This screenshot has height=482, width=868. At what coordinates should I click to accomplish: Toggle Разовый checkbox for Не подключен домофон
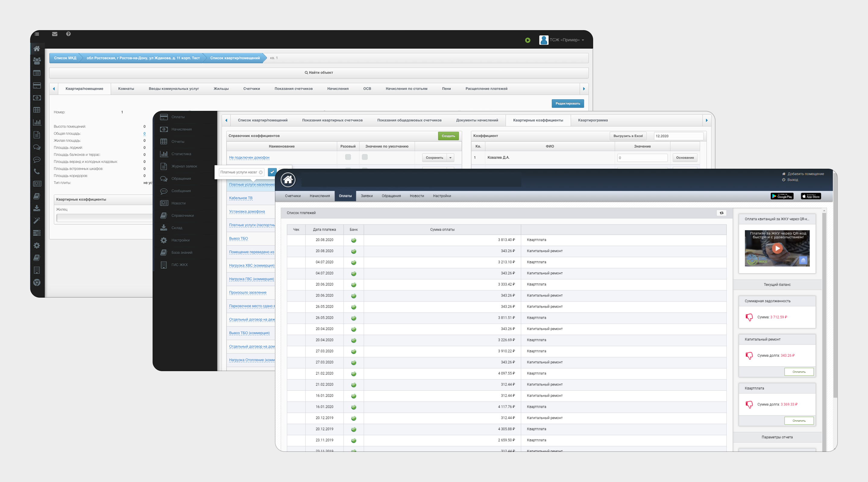(348, 157)
